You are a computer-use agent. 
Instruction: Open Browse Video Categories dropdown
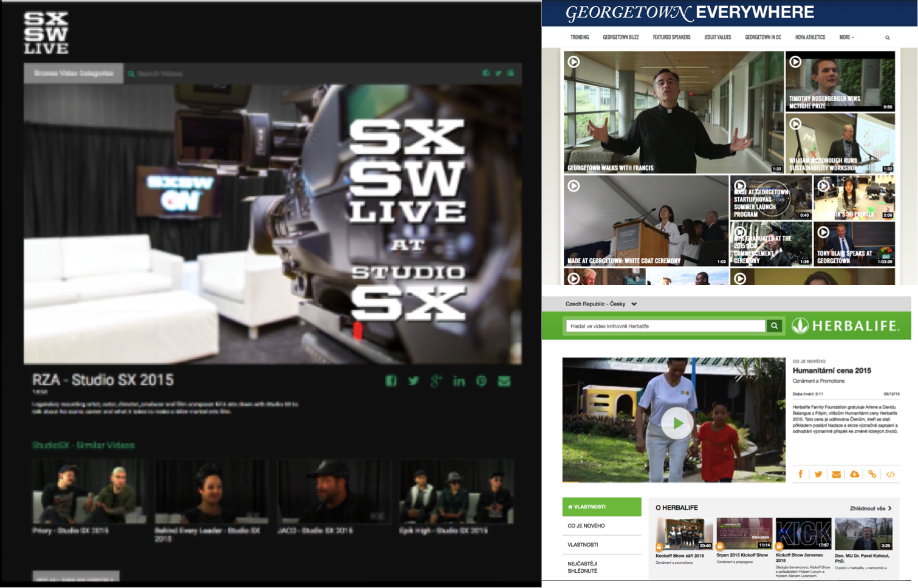point(74,73)
